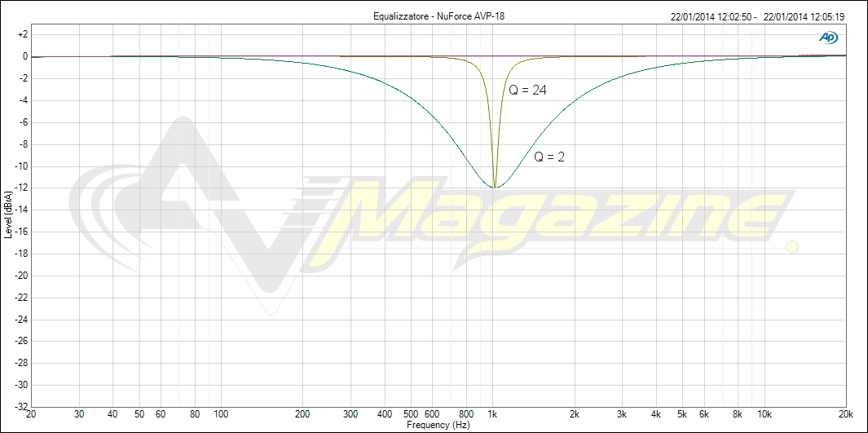Click the 10k frequency tick label
Image resolution: width=868 pixels, height=433 pixels.
pyautogui.click(x=764, y=413)
